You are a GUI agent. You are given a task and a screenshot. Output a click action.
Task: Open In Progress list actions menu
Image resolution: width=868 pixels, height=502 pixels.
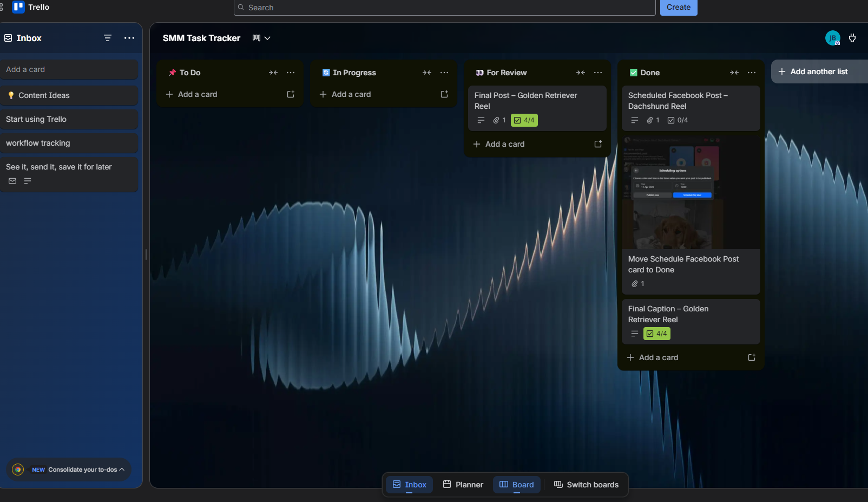pos(444,73)
